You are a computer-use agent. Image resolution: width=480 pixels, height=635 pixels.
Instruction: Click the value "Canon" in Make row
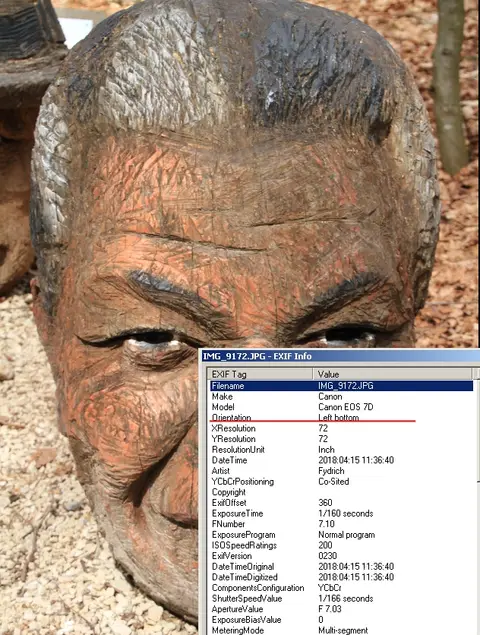330,396
